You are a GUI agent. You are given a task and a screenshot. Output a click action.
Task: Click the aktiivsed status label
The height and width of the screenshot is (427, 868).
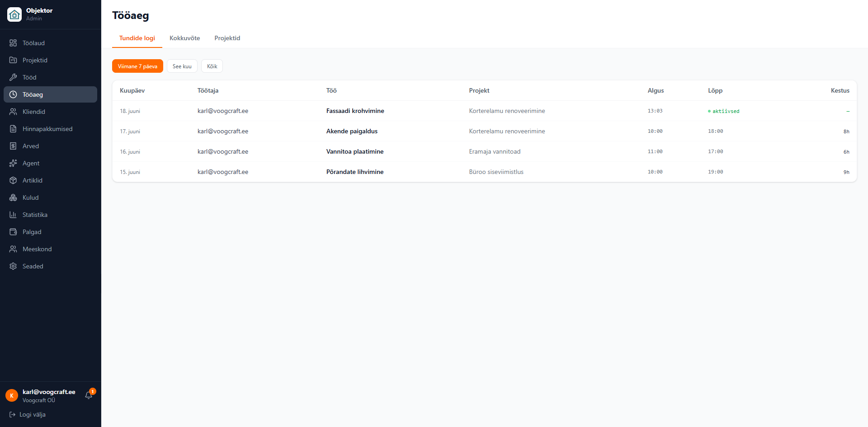(x=724, y=111)
